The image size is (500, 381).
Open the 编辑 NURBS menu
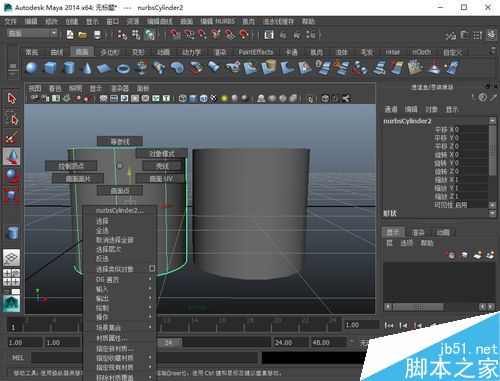point(217,22)
